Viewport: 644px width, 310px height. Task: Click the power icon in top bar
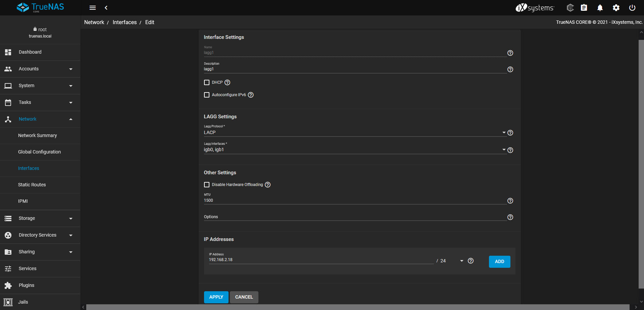[x=632, y=8]
